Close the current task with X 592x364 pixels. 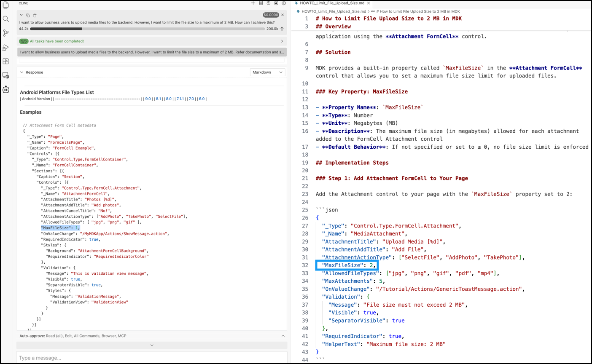click(x=283, y=15)
